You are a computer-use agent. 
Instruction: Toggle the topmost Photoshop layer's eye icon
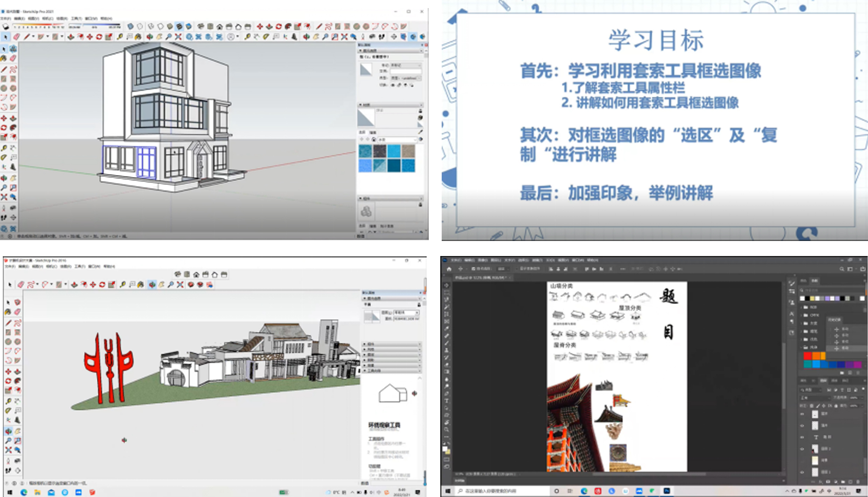(802, 414)
